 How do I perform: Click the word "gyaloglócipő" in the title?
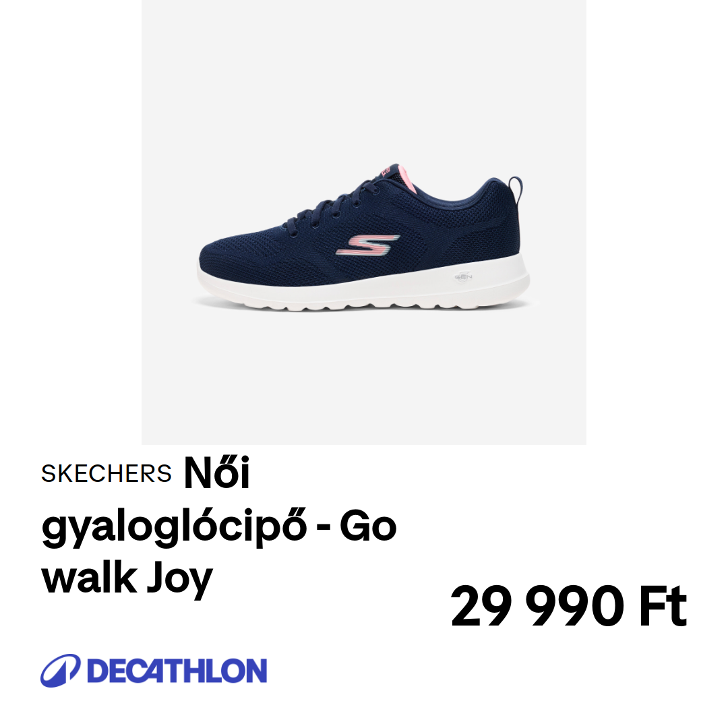(175, 528)
